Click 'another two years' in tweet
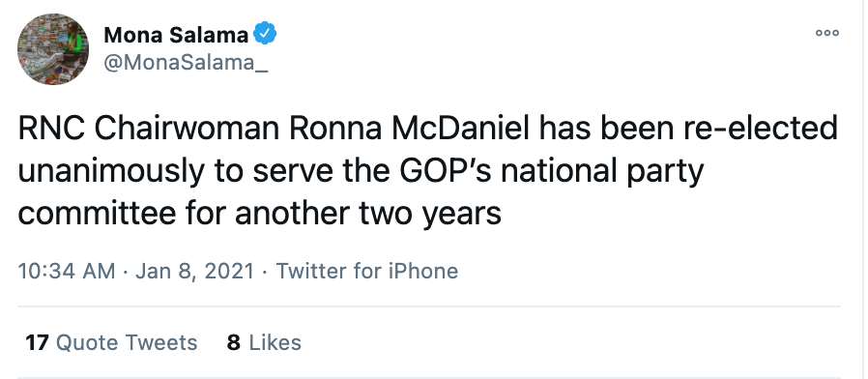Viewport: 868px width, 379px height. pos(367,215)
